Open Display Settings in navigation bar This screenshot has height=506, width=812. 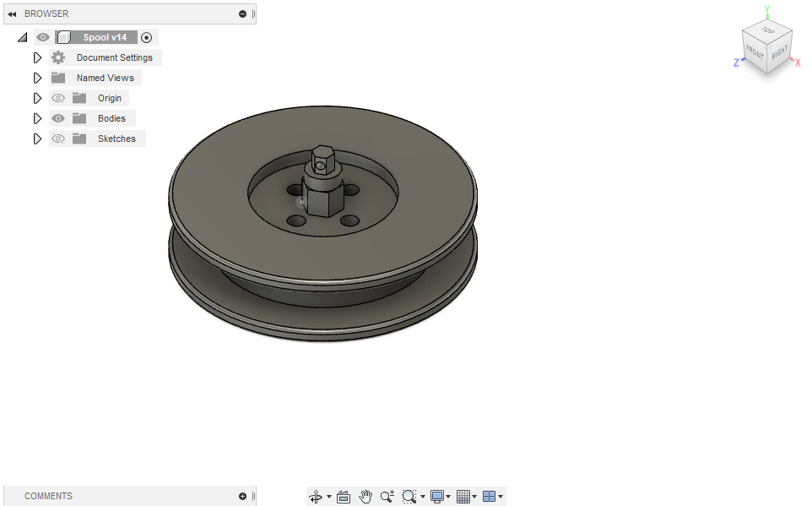click(x=436, y=497)
